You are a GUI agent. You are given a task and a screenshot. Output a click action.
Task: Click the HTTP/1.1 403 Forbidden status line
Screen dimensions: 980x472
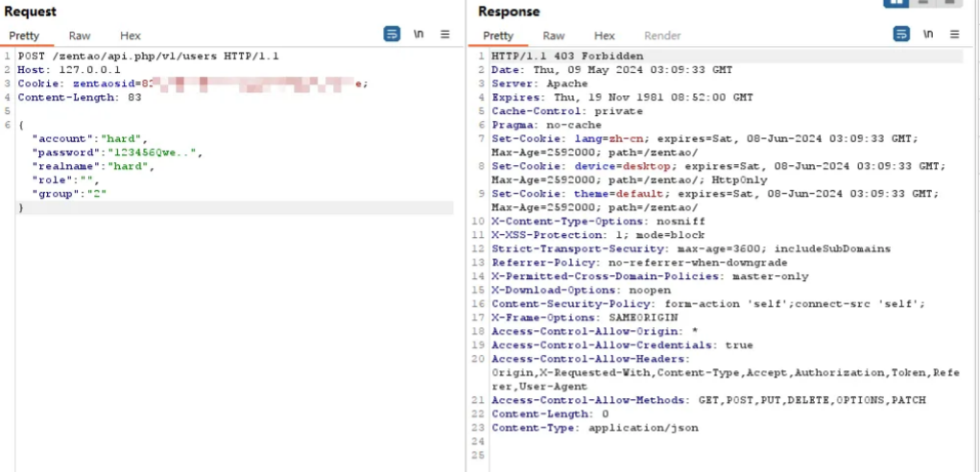point(567,57)
